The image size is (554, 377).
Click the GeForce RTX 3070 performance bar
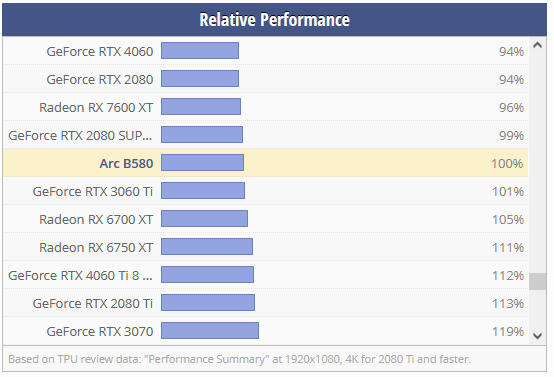tap(210, 330)
